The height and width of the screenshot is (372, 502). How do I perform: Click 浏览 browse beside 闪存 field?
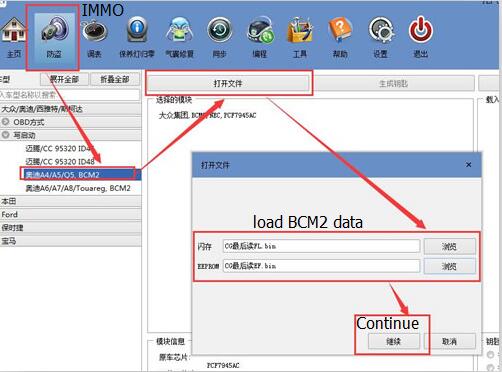[x=449, y=246]
